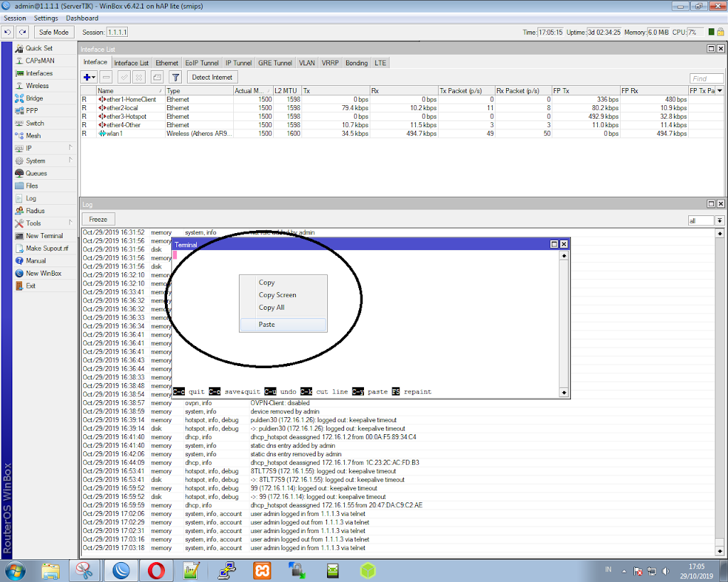
Task: Toggle Safe Mode button
Action: coord(54,33)
